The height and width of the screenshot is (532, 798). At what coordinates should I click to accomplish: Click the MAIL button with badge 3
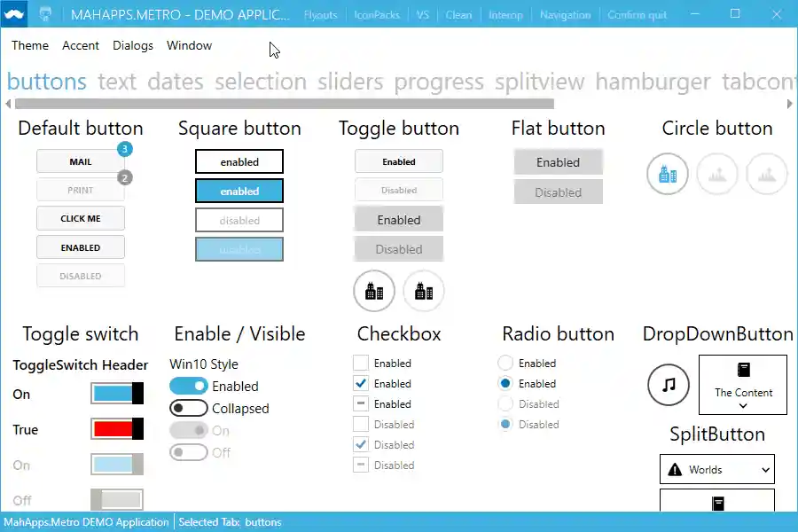click(x=80, y=161)
